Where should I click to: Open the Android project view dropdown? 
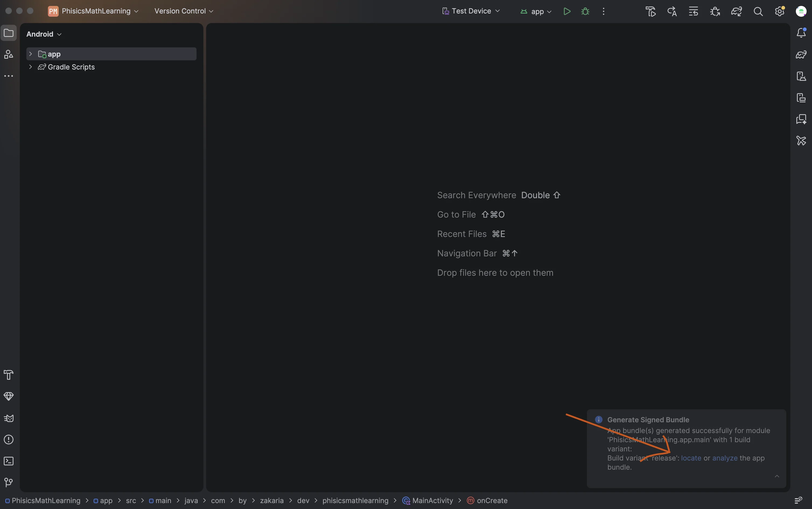[44, 34]
